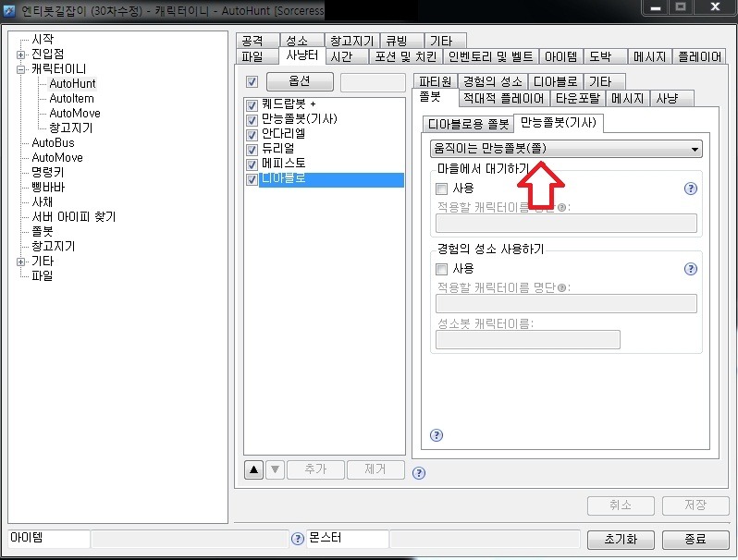Image resolution: width=738 pixels, height=560 pixels.
Task: Switch to the 디아블로용 졸봇 tab
Action: [x=468, y=124]
